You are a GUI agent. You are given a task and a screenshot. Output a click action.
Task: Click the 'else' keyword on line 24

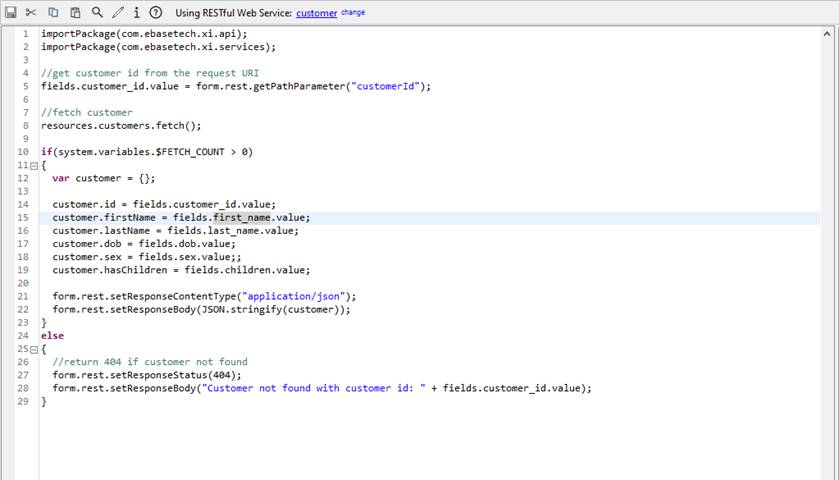point(52,336)
